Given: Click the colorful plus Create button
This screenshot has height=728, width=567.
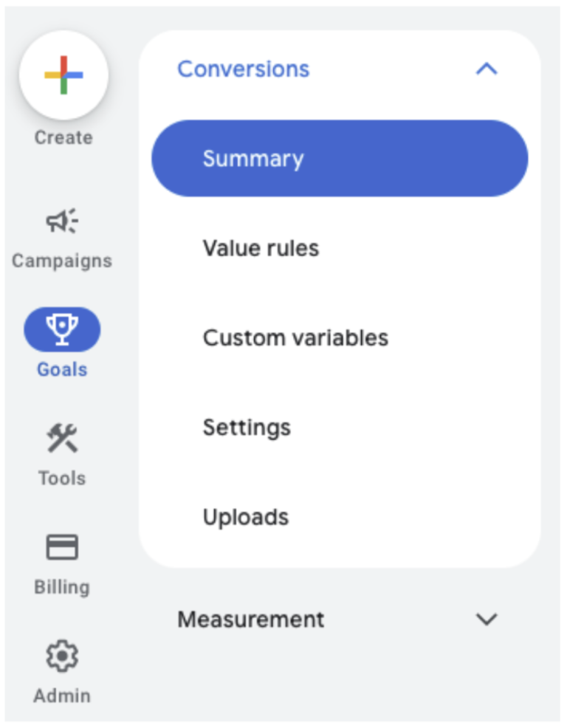Looking at the screenshot, I should (x=63, y=75).
